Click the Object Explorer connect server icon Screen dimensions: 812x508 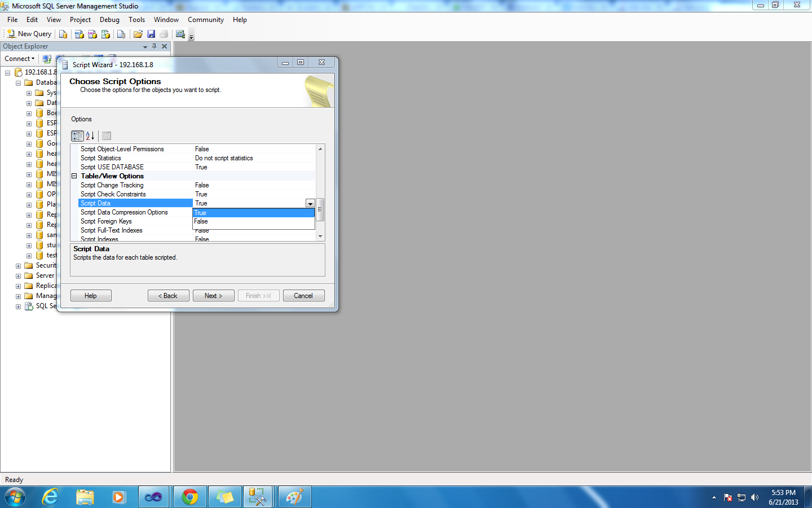pos(47,59)
